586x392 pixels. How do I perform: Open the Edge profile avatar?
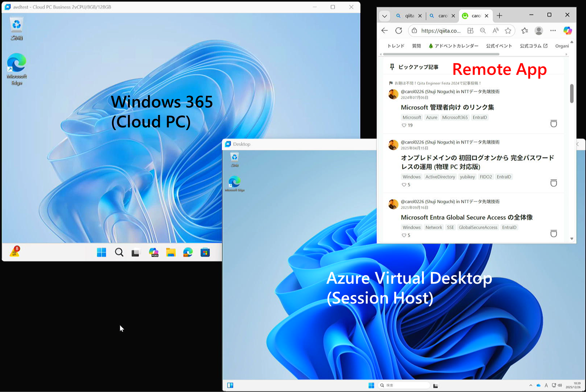point(539,31)
